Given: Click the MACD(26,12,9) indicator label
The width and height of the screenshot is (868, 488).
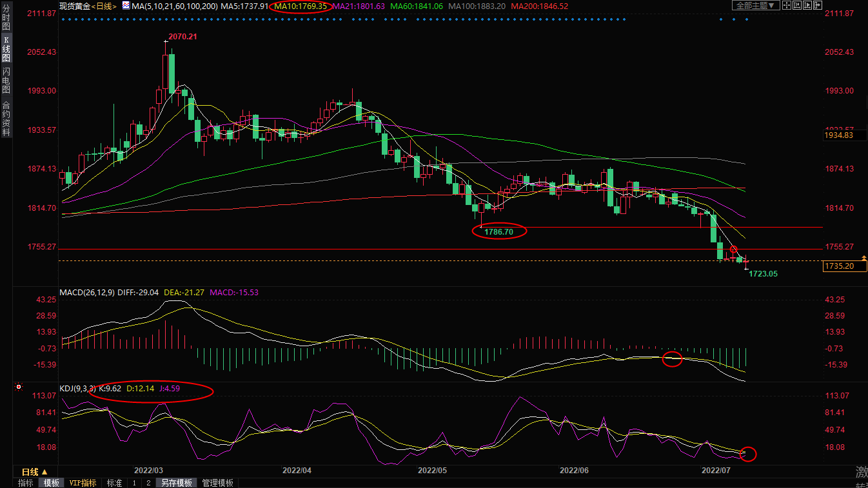Looking at the screenshot, I should [86, 292].
